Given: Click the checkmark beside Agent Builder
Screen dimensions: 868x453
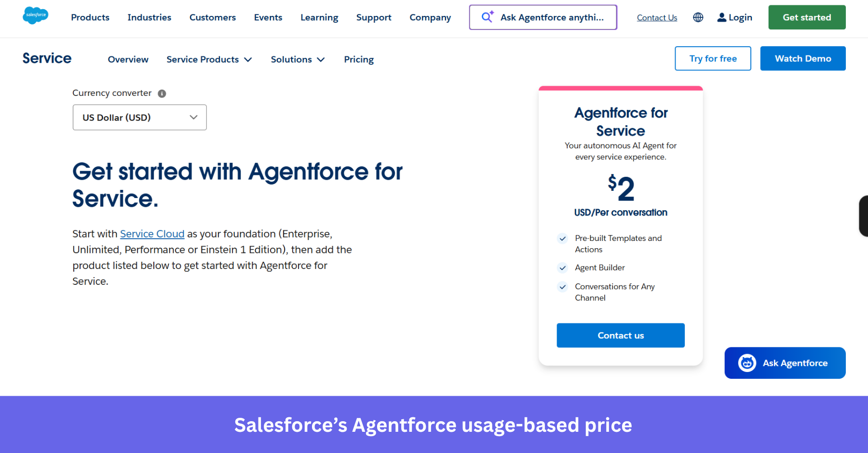Looking at the screenshot, I should [562, 268].
